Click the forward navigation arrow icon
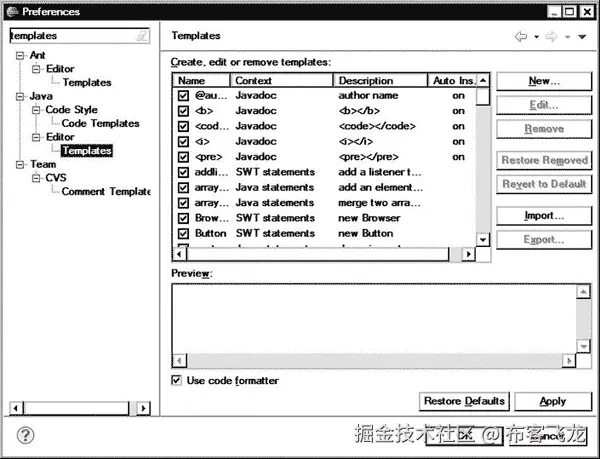This screenshot has height=459, width=600. point(551,37)
